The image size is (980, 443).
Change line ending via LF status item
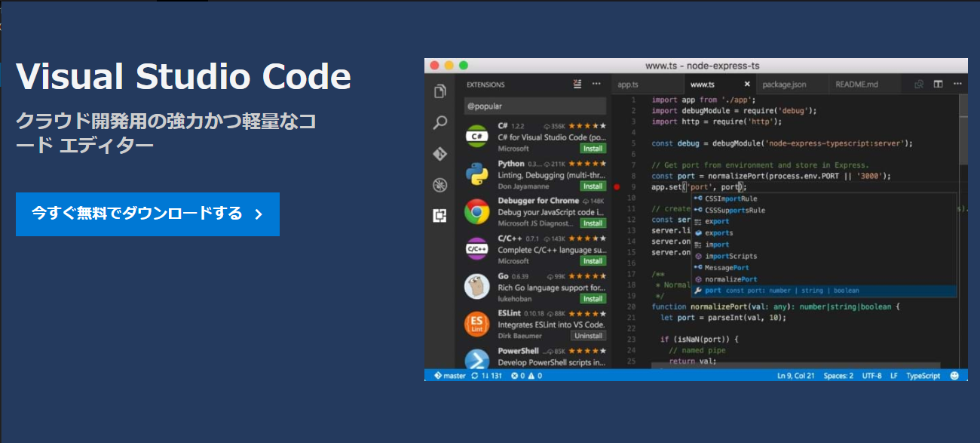(894, 375)
